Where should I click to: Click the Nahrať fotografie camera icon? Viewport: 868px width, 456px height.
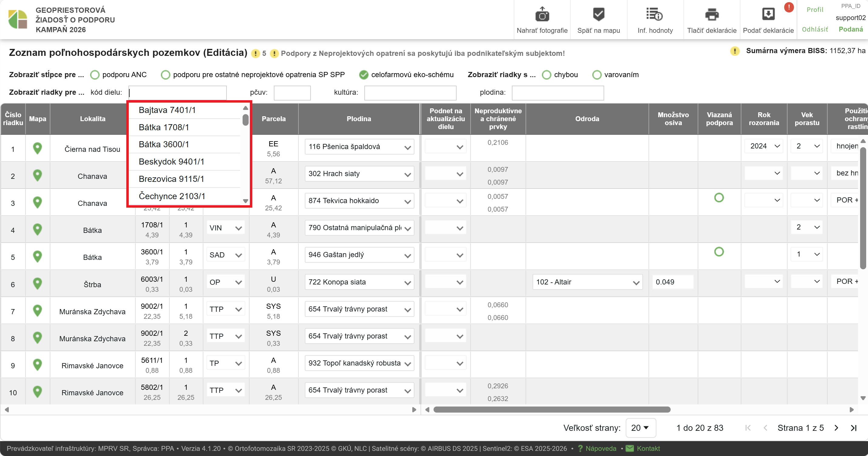(542, 15)
